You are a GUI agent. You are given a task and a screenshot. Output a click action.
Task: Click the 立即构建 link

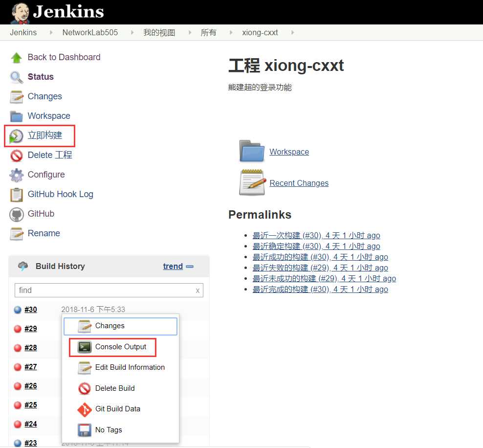45,135
